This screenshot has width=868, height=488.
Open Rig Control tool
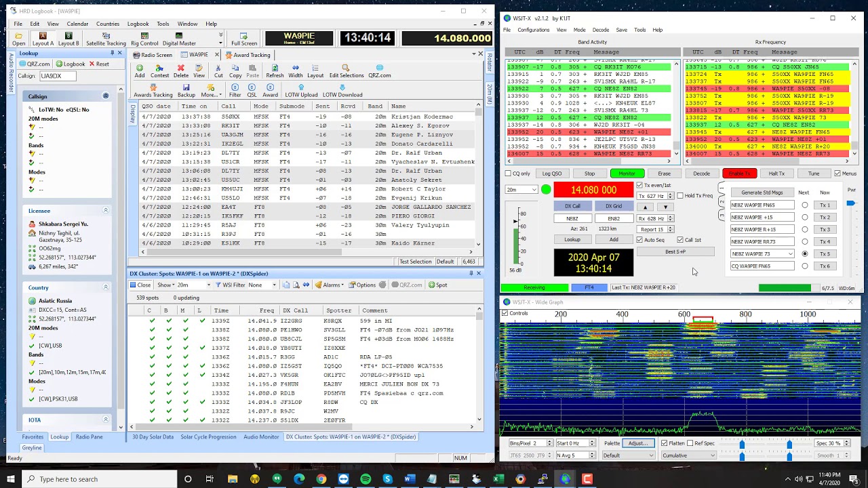tap(144, 39)
